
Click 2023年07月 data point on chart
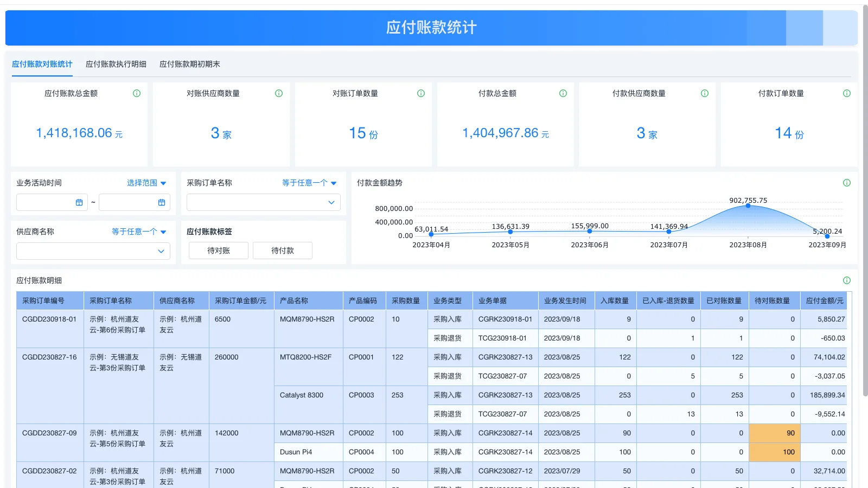(669, 232)
